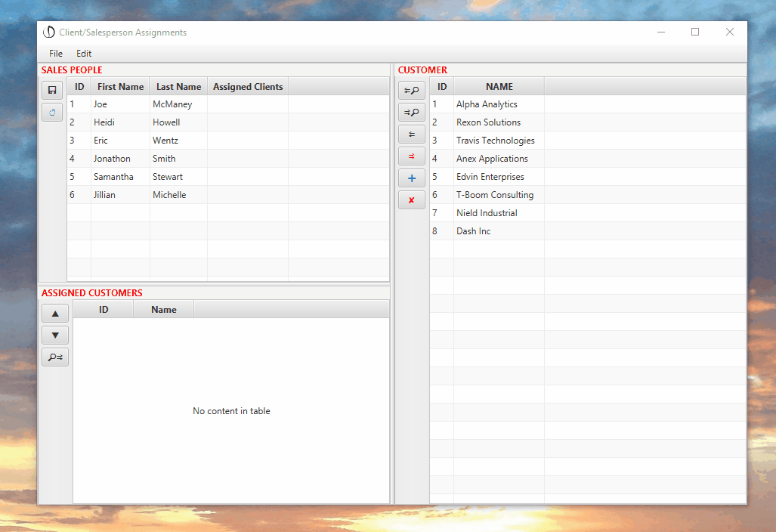Add a customer with the blue plus button
Image resolution: width=776 pixels, height=532 pixels.
(x=411, y=178)
